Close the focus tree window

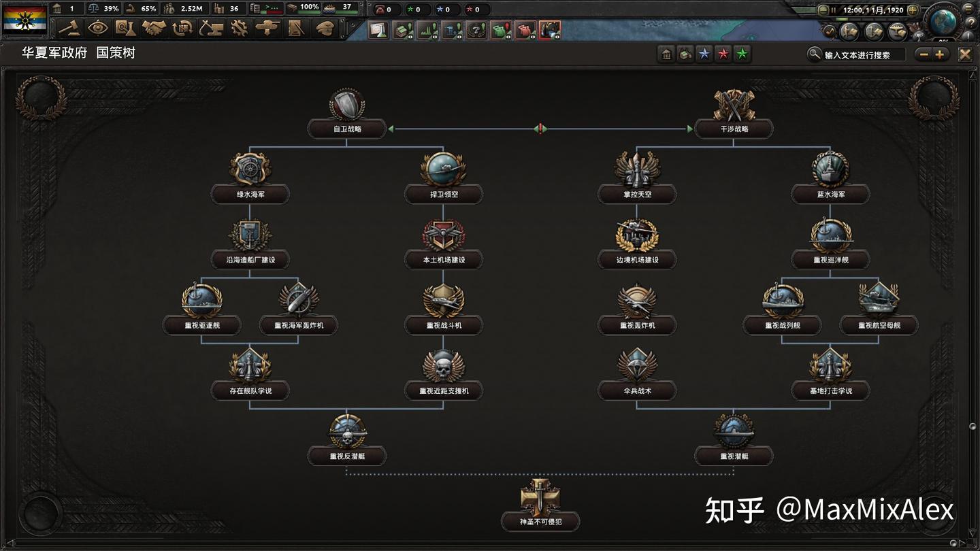pyautogui.click(x=965, y=54)
